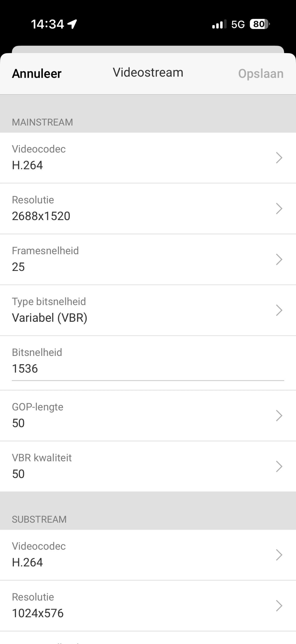The height and width of the screenshot is (644, 296).
Task: Open Type bitsnelheid chevron arrow
Action: tap(279, 310)
